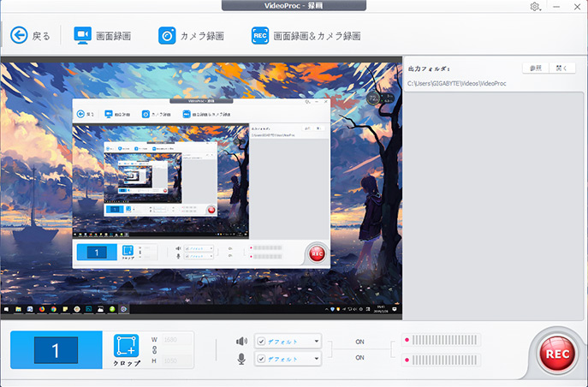Viewport: 588px width, 387px height.
Task: Toggle the ON label in the speaker row
Action: coord(359,342)
